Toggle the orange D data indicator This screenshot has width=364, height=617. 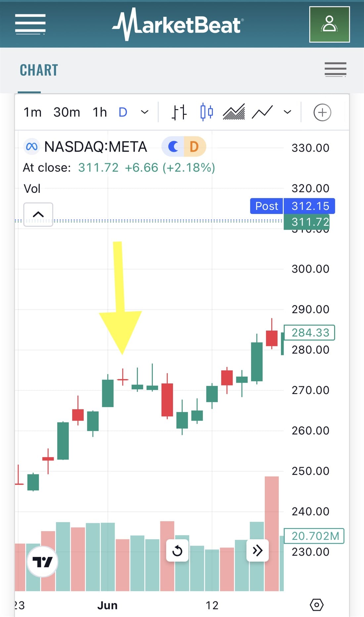tap(194, 147)
